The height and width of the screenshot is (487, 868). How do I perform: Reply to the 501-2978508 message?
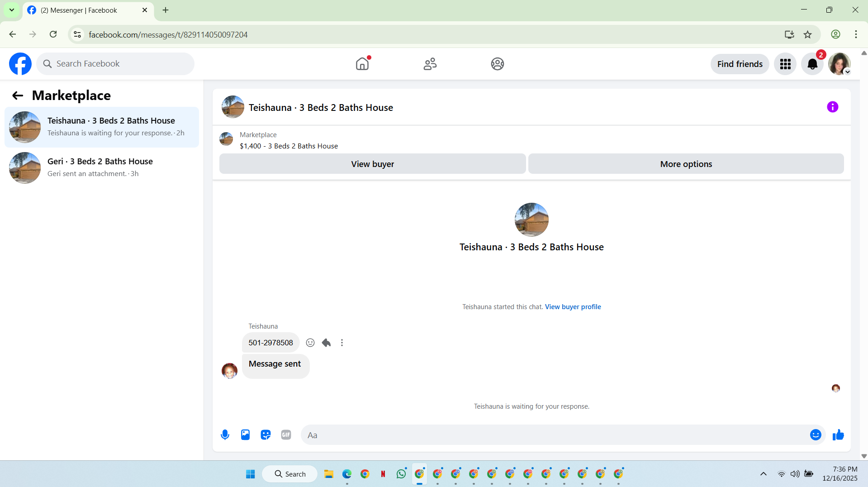pos(326,343)
